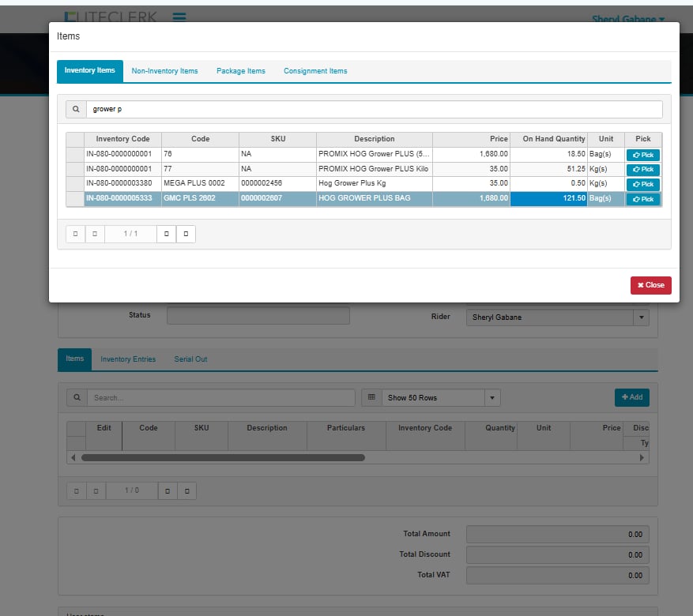Go to first page in Items dialog pager
This screenshot has height=616, width=693.
(75, 234)
